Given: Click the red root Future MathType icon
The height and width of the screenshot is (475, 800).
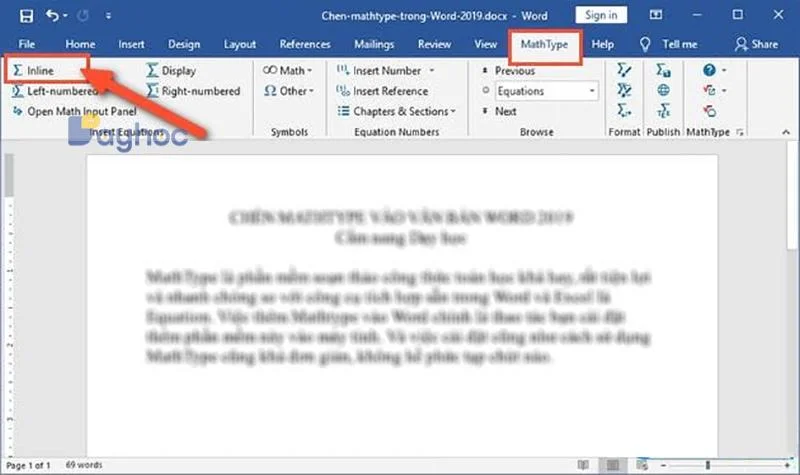Looking at the screenshot, I should (x=709, y=90).
